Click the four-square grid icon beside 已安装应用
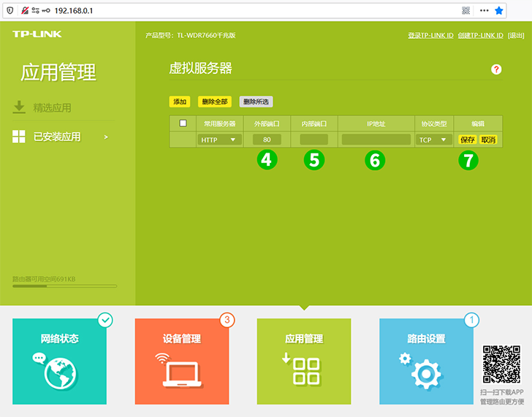This screenshot has height=417, width=532. 19,137
